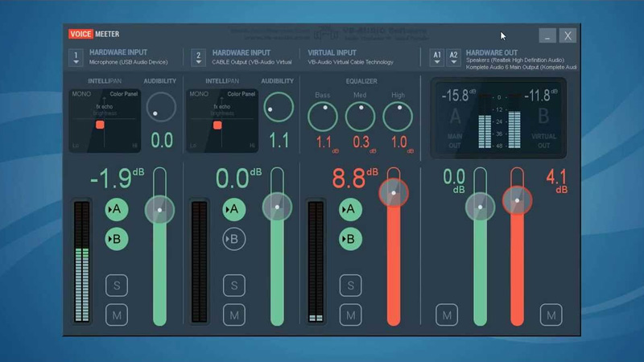Open A1 hardware out device dropdown

click(437, 57)
